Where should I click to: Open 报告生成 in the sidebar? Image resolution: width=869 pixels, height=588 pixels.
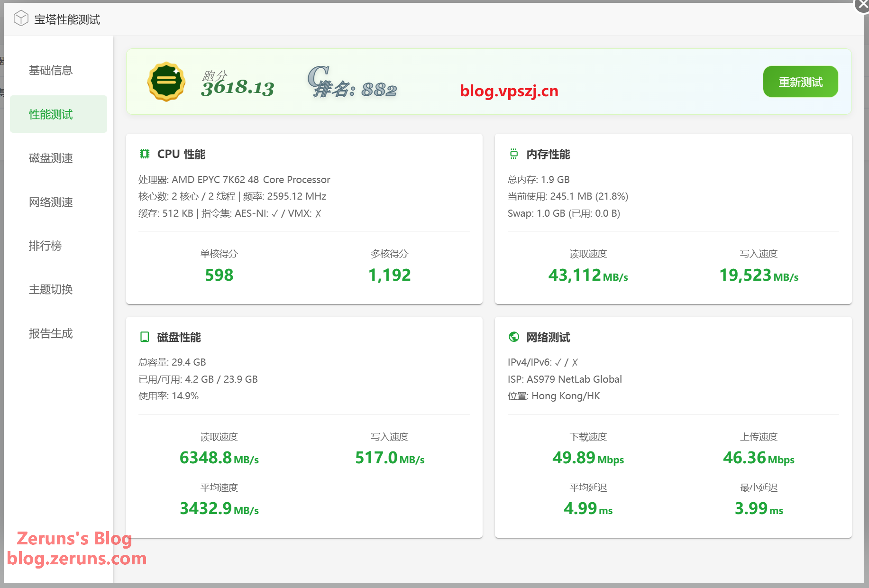coord(51,333)
